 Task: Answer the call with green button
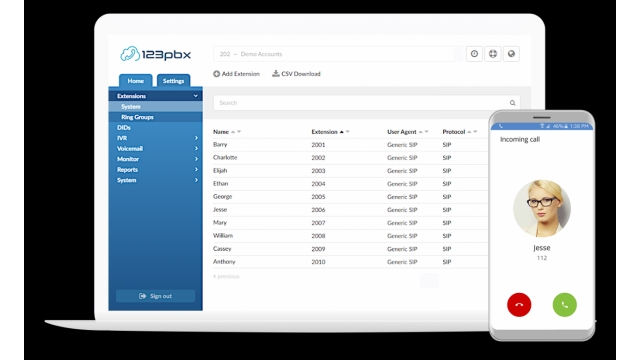[x=564, y=304]
